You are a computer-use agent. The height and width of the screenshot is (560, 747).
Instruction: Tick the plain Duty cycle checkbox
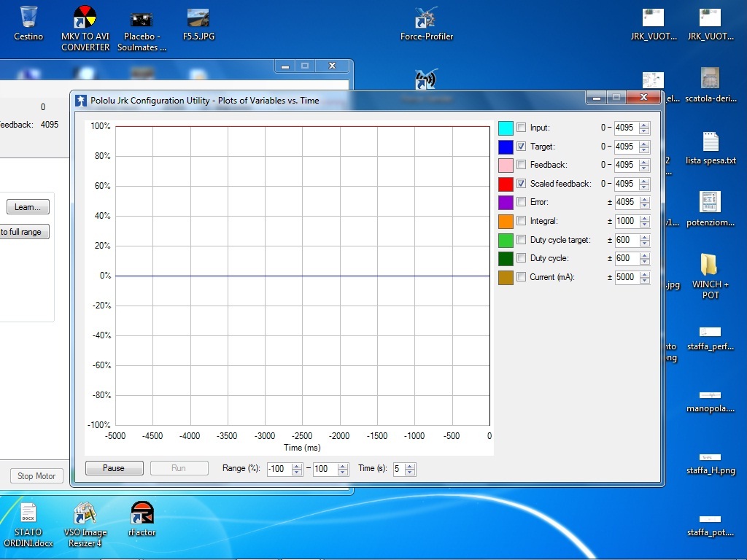tap(521, 258)
